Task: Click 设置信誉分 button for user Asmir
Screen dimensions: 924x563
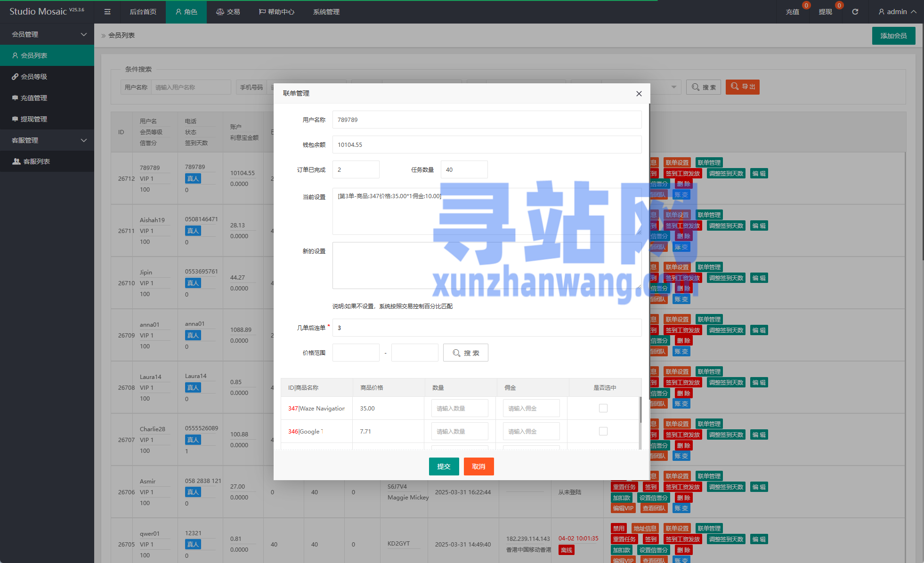Action: (654, 498)
